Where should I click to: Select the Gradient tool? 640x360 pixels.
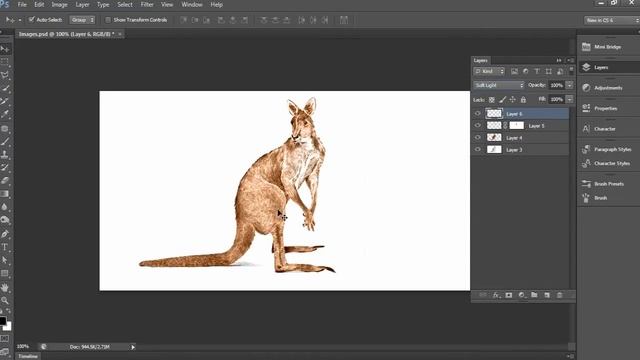point(5,193)
